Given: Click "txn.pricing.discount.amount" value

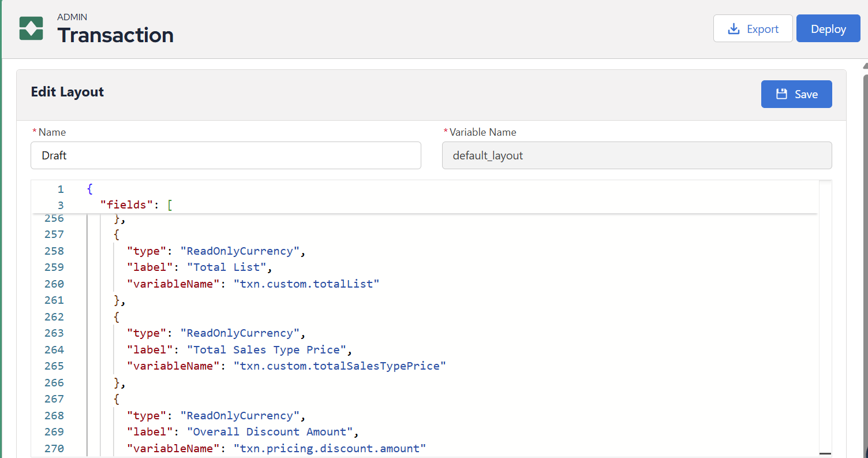Looking at the screenshot, I should point(330,448).
